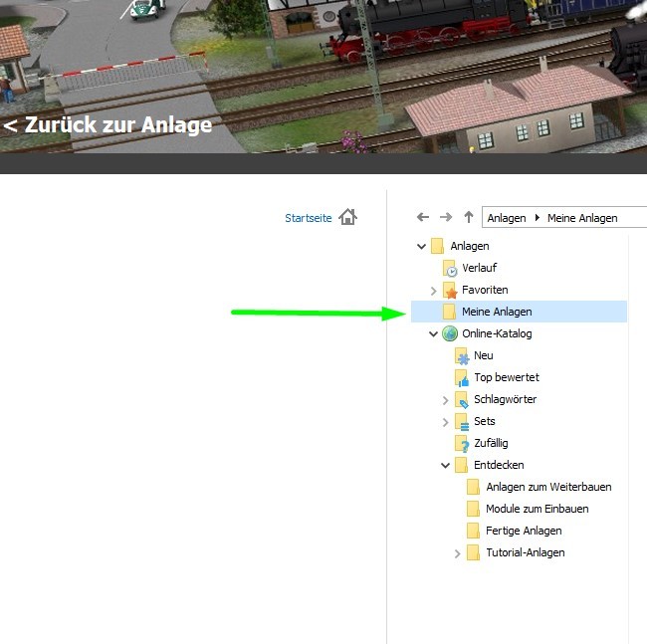Select Verlauf in the tree
The image size is (647, 644).
(x=479, y=268)
